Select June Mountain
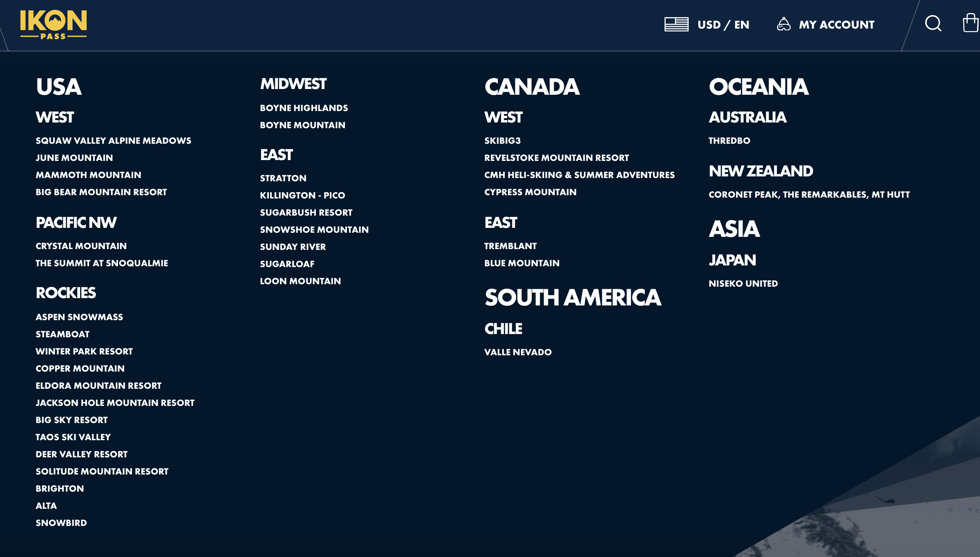 pos(74,158)
